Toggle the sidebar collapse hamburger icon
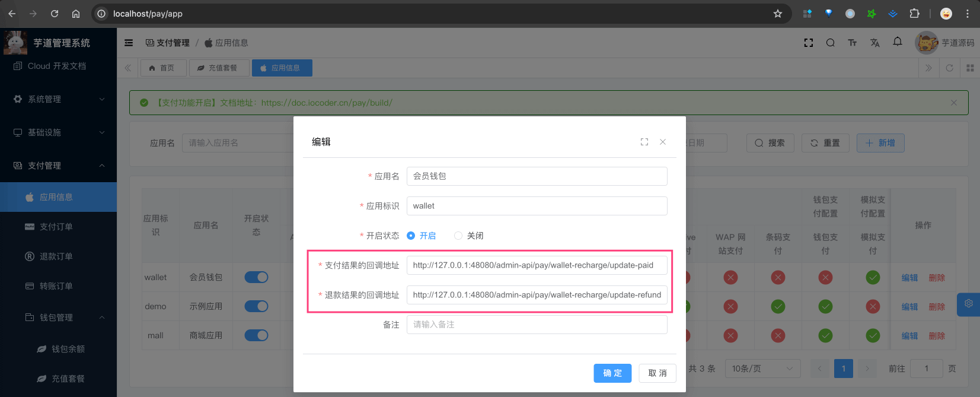 (129, 43)
